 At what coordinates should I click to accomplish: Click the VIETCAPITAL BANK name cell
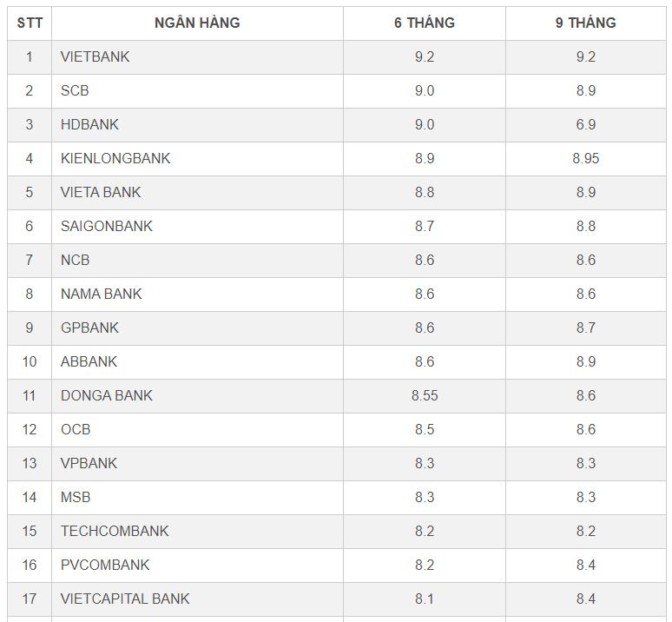[125, 599]
